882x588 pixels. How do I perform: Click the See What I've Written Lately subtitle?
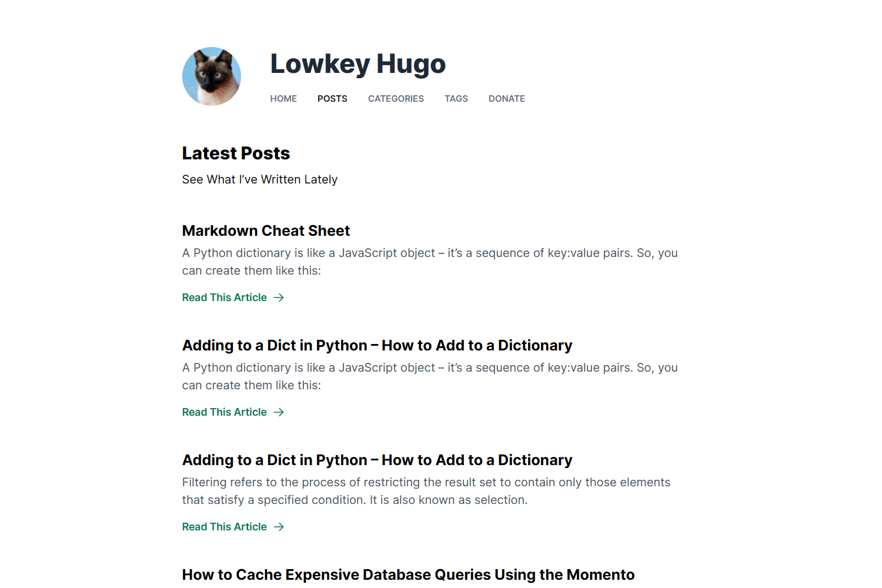pyautogui.click(x=259, y=179)
